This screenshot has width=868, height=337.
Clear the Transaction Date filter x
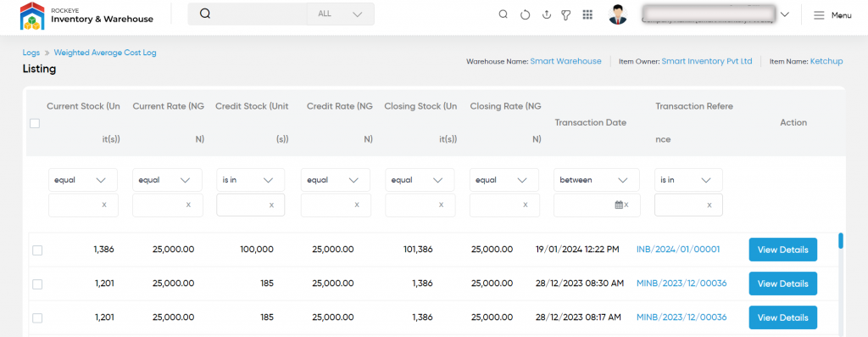[626, 205]
